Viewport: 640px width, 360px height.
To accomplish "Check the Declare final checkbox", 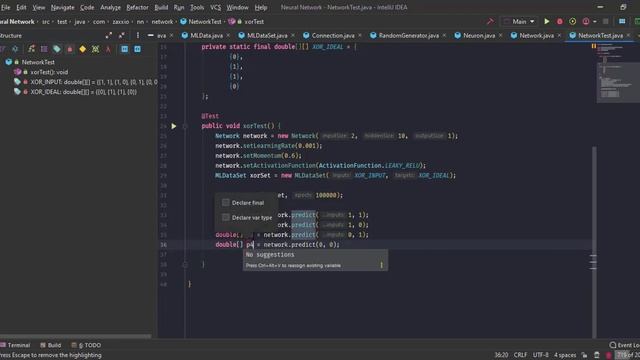I will click(225, 202).
